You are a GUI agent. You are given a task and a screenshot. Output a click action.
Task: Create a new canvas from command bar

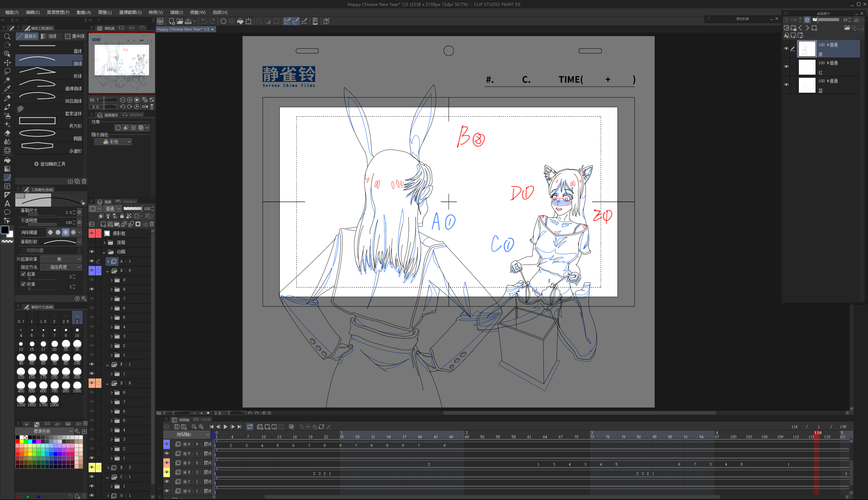[172, 21]
